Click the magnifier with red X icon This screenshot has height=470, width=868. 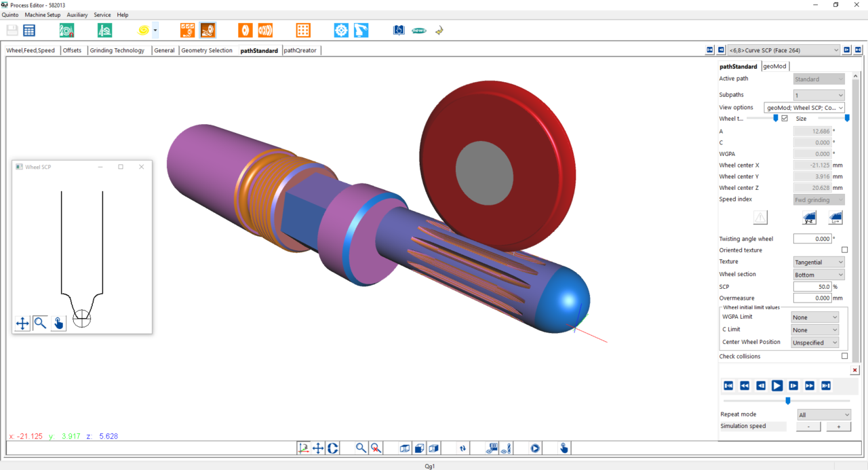tap(376, 448)
